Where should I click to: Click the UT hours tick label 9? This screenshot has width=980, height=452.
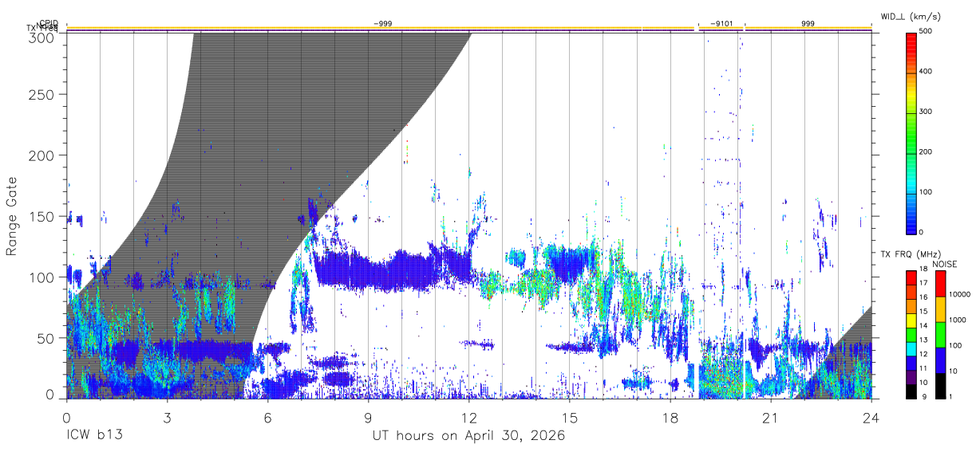368,417
